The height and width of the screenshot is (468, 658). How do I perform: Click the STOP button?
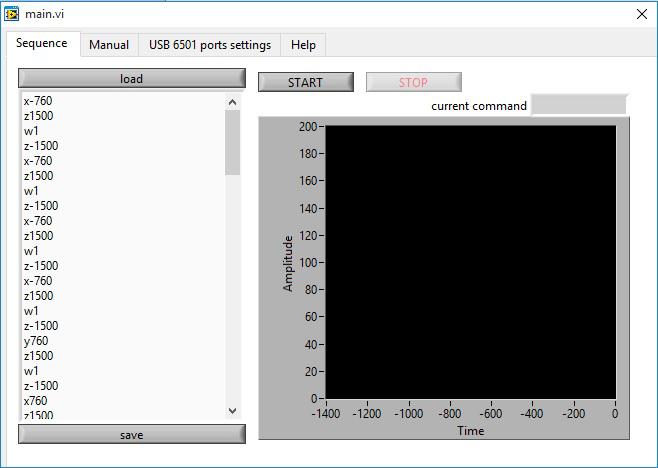pos(413,82)
